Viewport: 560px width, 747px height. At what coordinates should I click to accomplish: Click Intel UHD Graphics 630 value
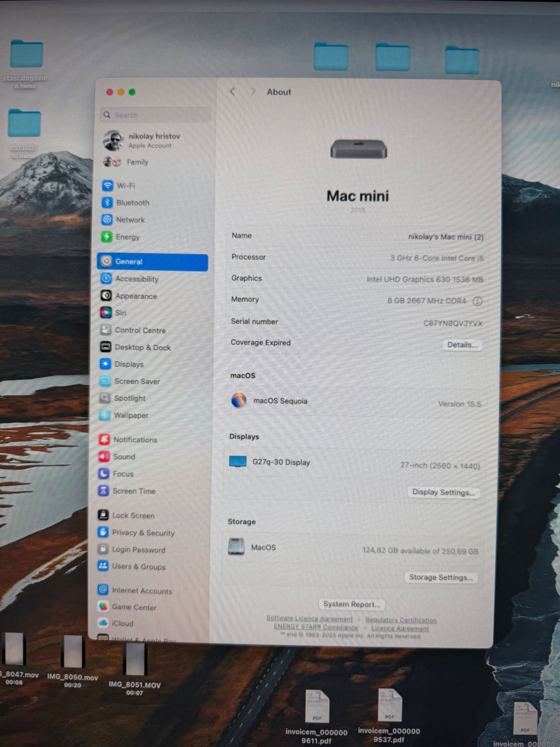tap(425, 280)
